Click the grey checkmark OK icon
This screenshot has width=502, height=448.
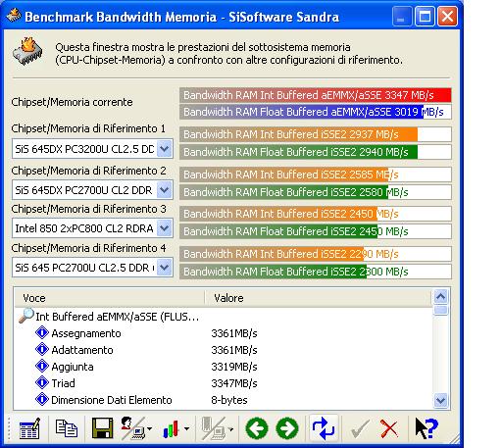[360, 428]
